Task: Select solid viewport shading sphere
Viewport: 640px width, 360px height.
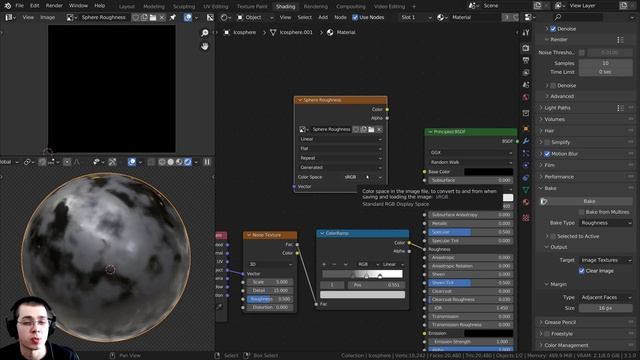Action: click(x=171, y=162)
